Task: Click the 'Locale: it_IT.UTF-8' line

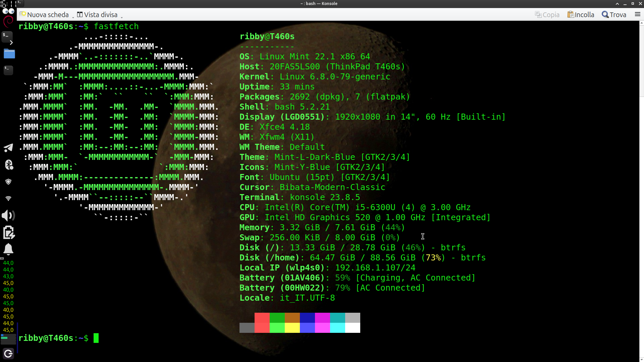Action: [287, 298]
